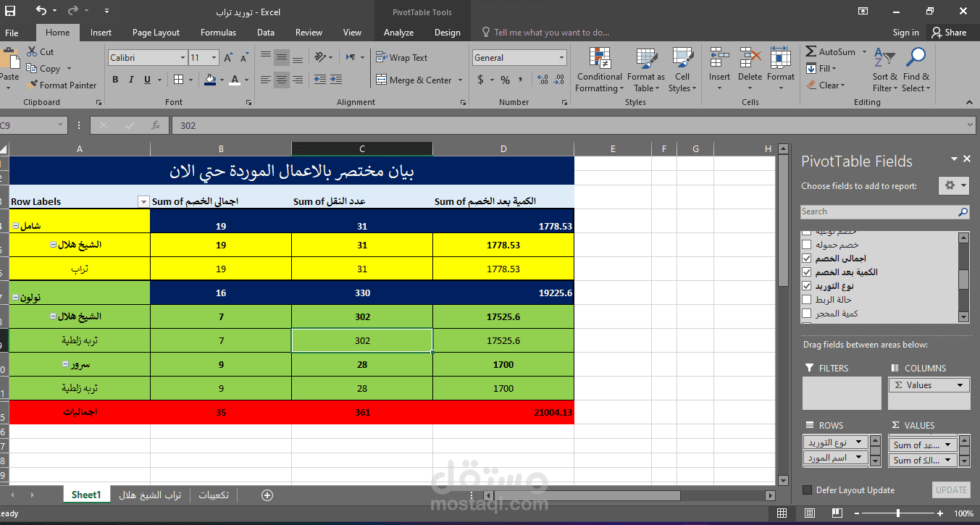Screen dimensions: 980x525
Task: Click Sign in
Action: pyautogui.click(x=905, y=33)
